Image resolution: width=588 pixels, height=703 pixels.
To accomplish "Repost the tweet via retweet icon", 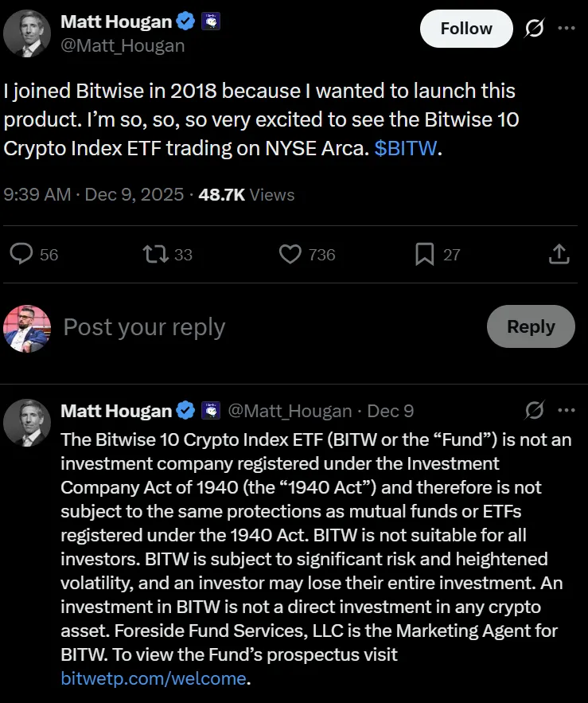I will click(153, 254).
